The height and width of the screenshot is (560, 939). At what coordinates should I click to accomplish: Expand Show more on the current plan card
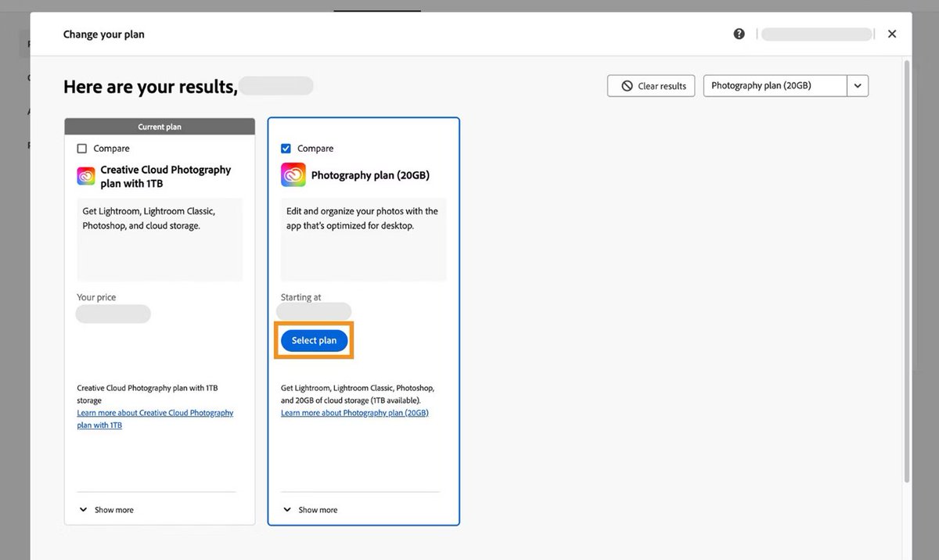pos(106,510)
